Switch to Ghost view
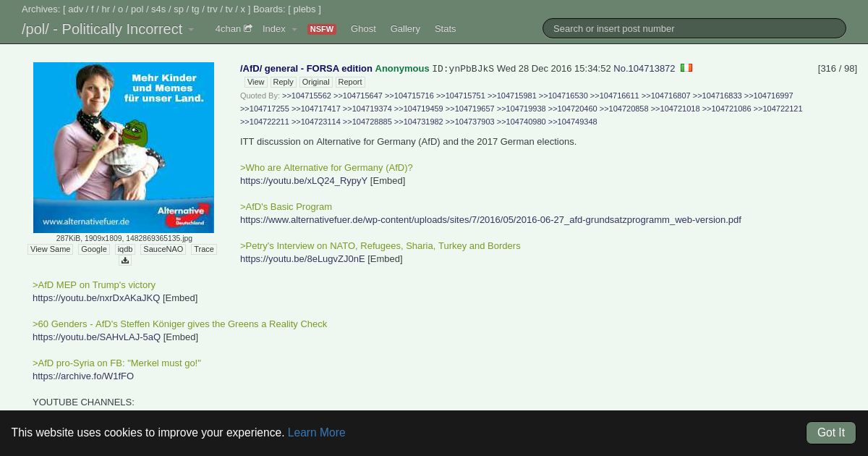Screen dimensions: 868x456 point(363,29)
